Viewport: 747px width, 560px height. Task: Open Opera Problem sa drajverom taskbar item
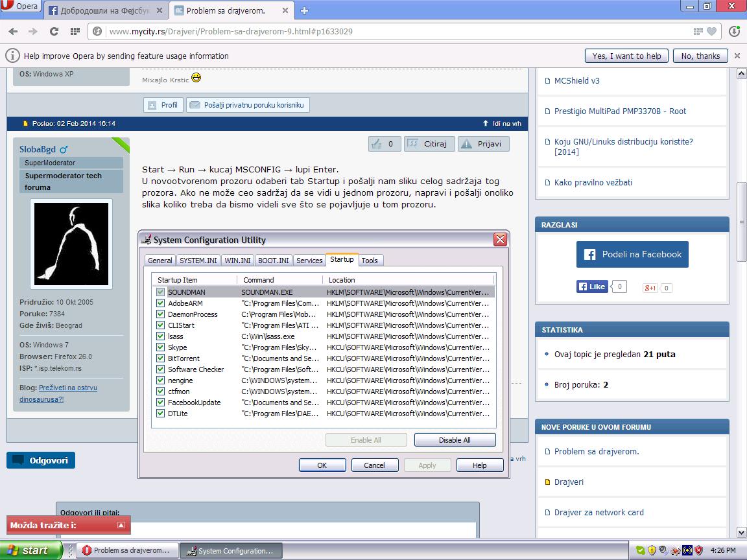pos(126,550)
